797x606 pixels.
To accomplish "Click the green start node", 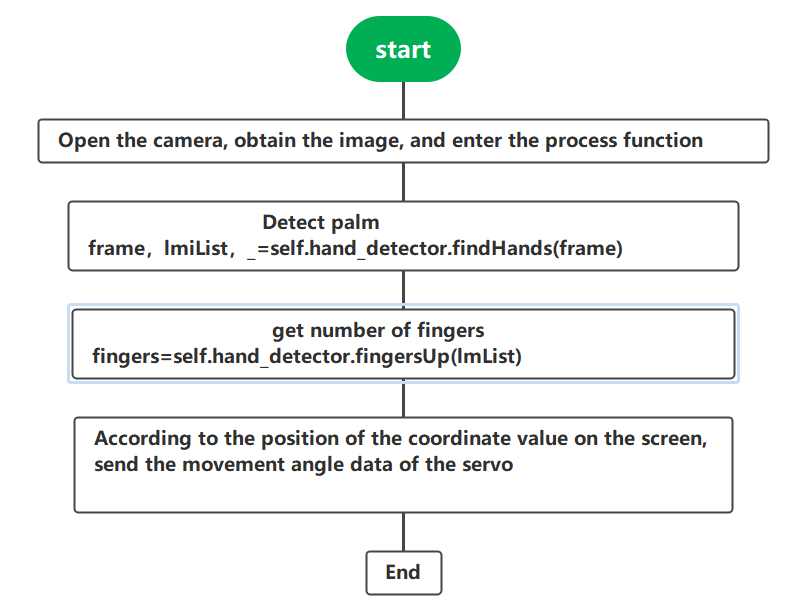I will pos(403,49).
